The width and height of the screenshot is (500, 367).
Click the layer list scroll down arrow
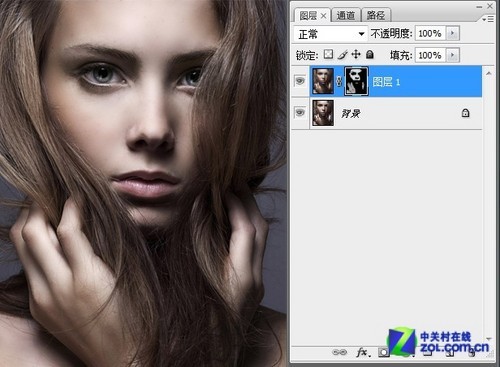pyautogui.click(x=489, y=339)
